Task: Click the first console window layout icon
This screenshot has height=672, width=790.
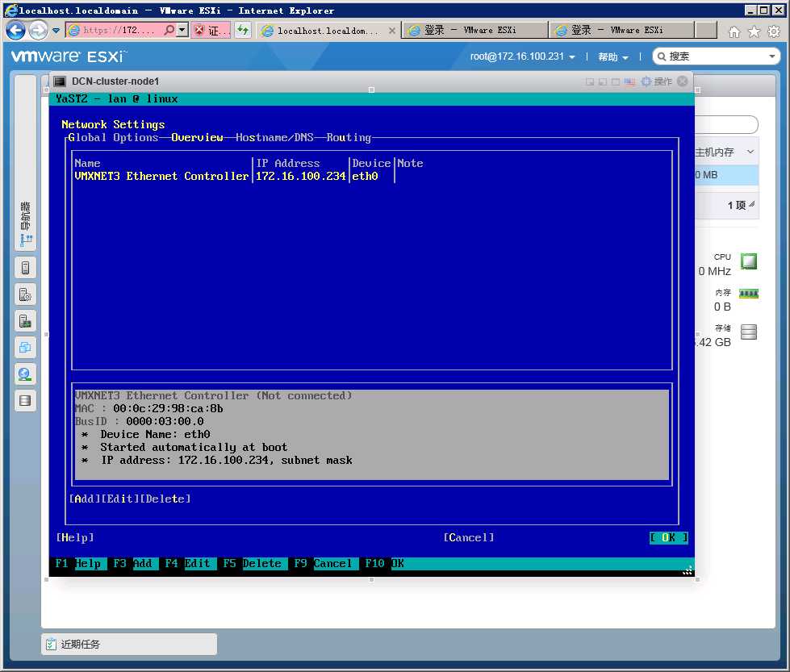Action: (x=590, y=81)
